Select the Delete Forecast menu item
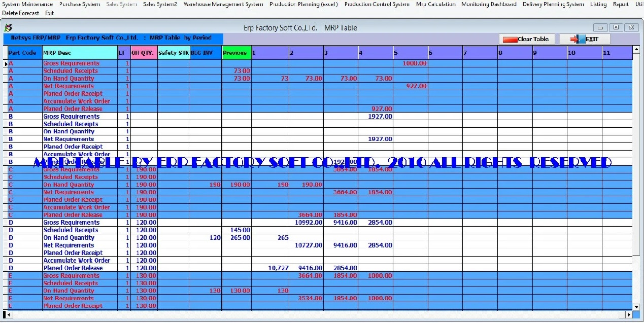The height and width of the screenshot is (323, 644). pos(20,13)
